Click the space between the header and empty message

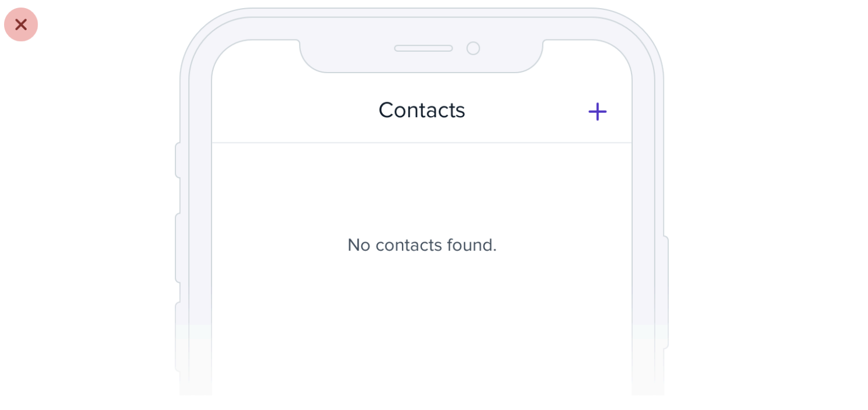click(422, 186)
